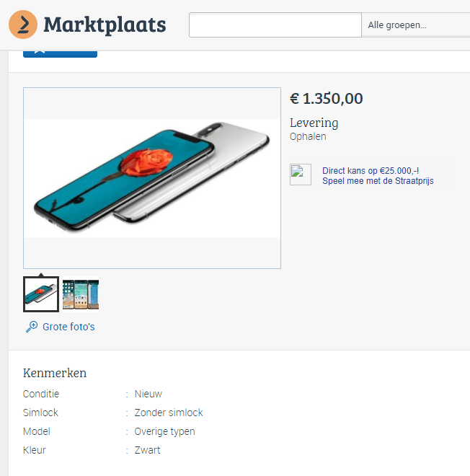
Task: Follow 'Speel mee met de Straatprijs' link
Action: 378,181
